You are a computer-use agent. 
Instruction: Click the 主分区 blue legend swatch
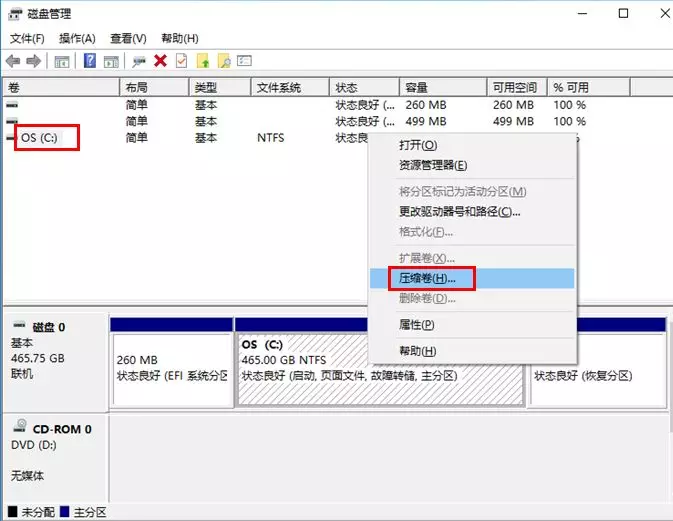coord(65,512)
